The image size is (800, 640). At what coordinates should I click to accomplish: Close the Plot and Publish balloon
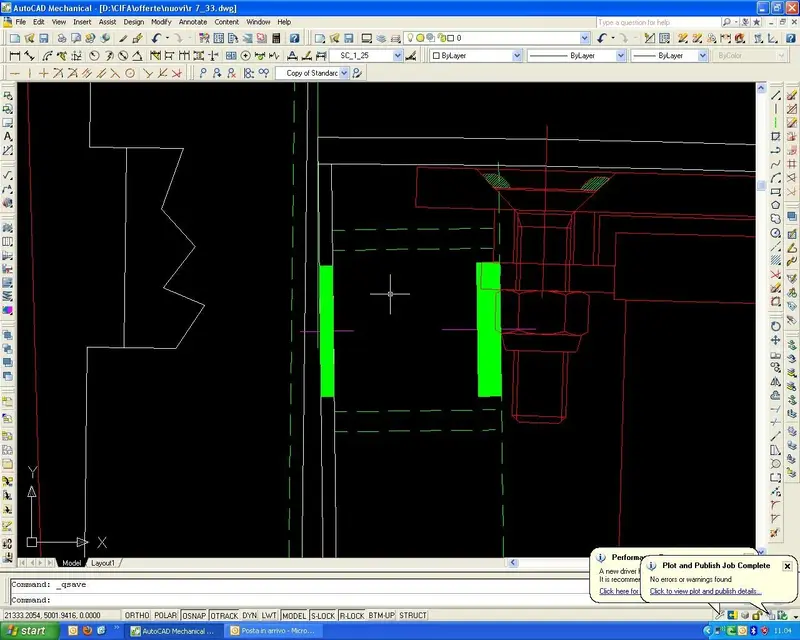[x=787, y=566]
